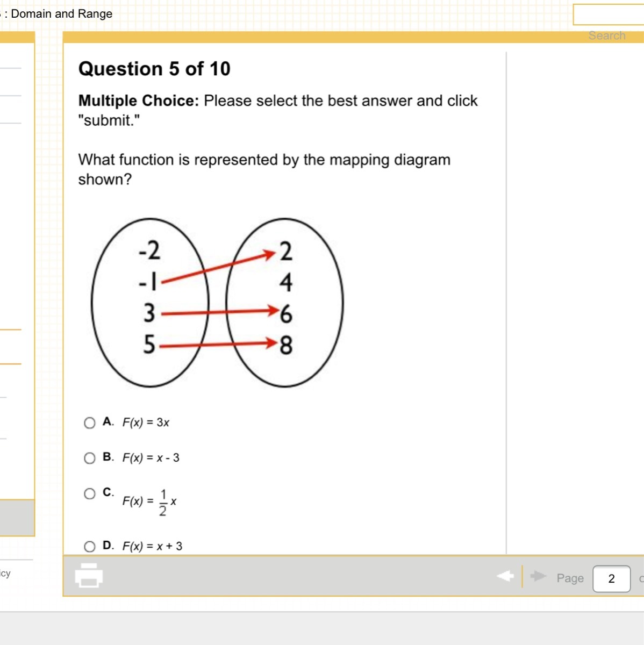644x645 pixels.
Task: Click the printer icon in bottom bar
Action: pos(89,575)
